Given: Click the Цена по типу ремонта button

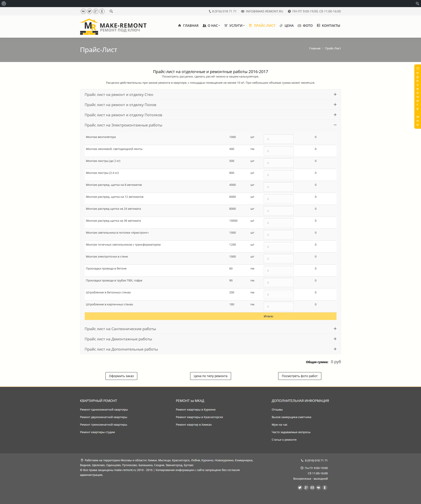Looking at the screenshot, I should pos(211,376).
